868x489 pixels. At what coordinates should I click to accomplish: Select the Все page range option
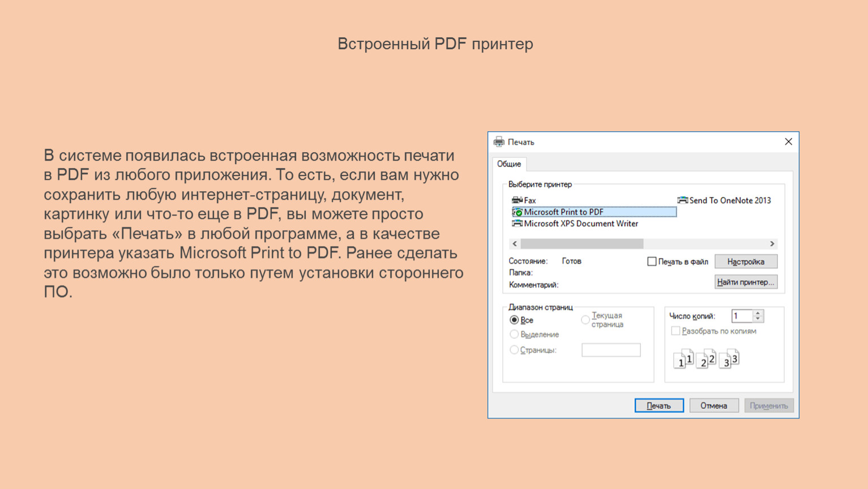click(514, 320)
